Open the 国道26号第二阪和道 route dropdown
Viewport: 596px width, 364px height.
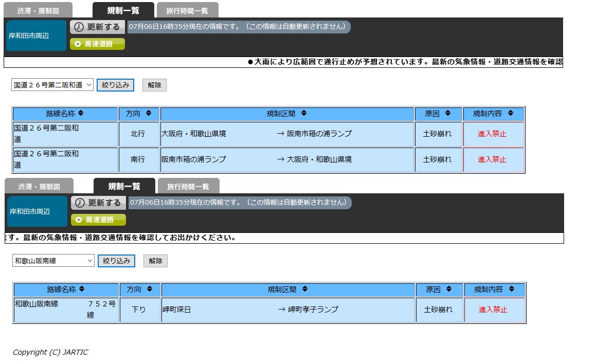pyautogui.click(x=52, y=85)
